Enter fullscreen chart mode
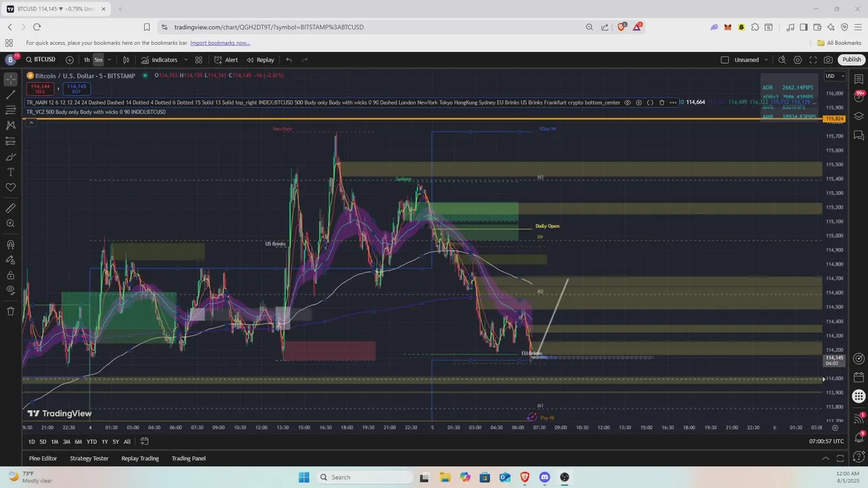Screen dimensions: 868x488 tap(813, 60)
